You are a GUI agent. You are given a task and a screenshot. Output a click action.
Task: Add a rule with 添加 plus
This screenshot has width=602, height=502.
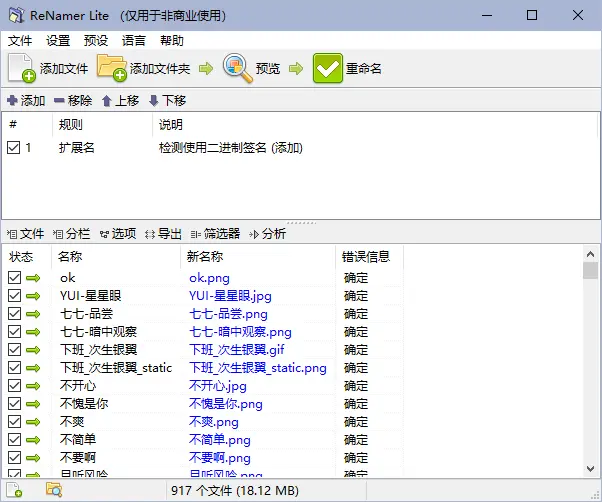[x=26, y=101]
